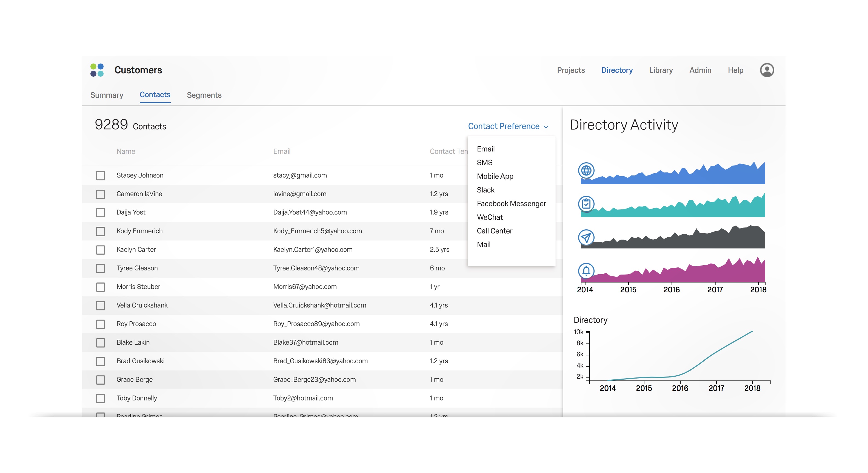
Task: Click the Email column header
Action: pos(282,151)
